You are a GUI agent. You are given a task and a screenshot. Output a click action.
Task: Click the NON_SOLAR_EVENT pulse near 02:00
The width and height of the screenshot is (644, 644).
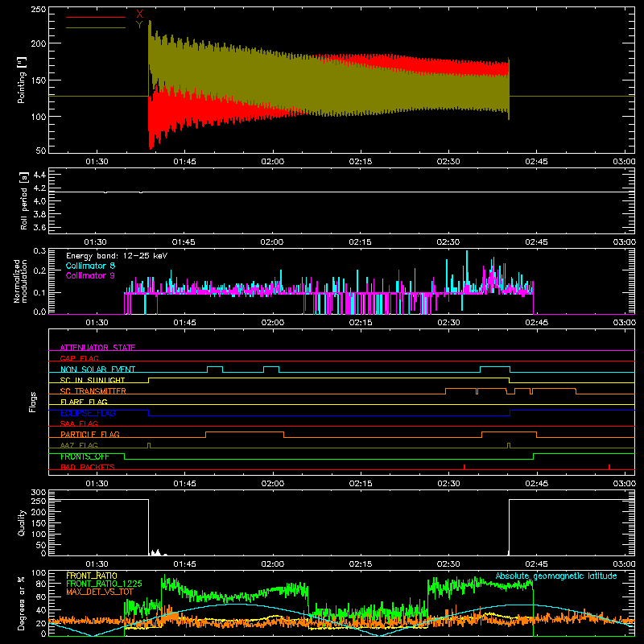point(271,369)
